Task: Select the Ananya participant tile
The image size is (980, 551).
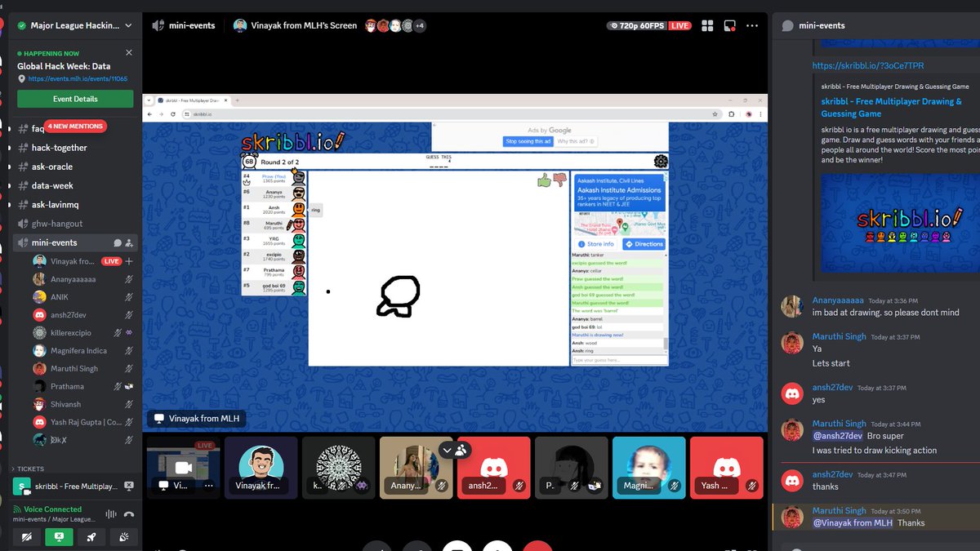Action: (416, 468)
